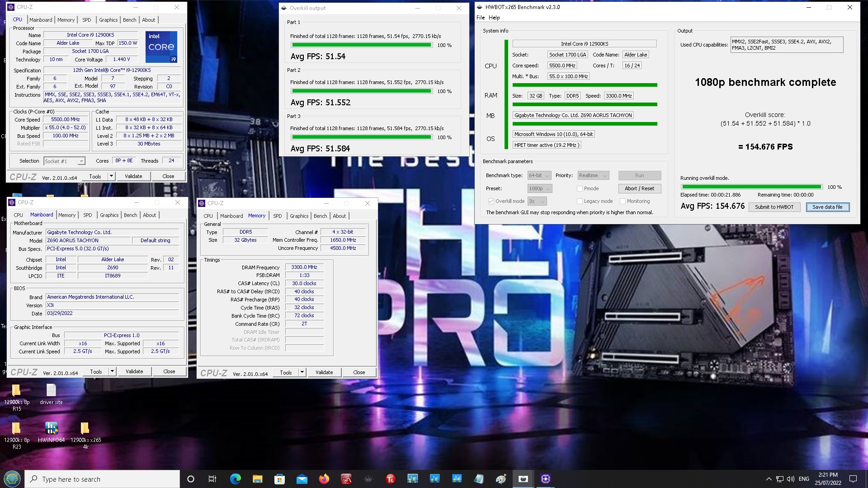The height and width of the screenshot is (488, 868).
Task: Open the File menu in HWBOT x265
Action: point(481,18)
